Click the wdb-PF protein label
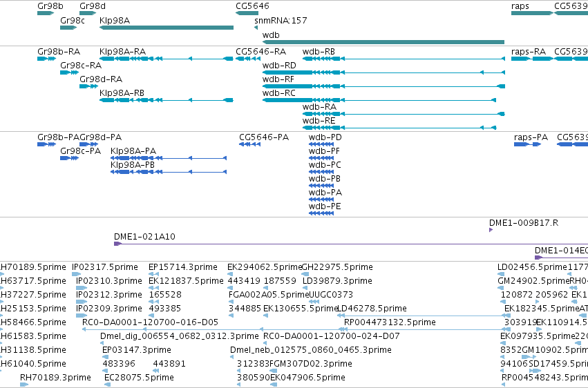Image resolution: width=588 pixels, height=388 pixels. pos(324,151)
